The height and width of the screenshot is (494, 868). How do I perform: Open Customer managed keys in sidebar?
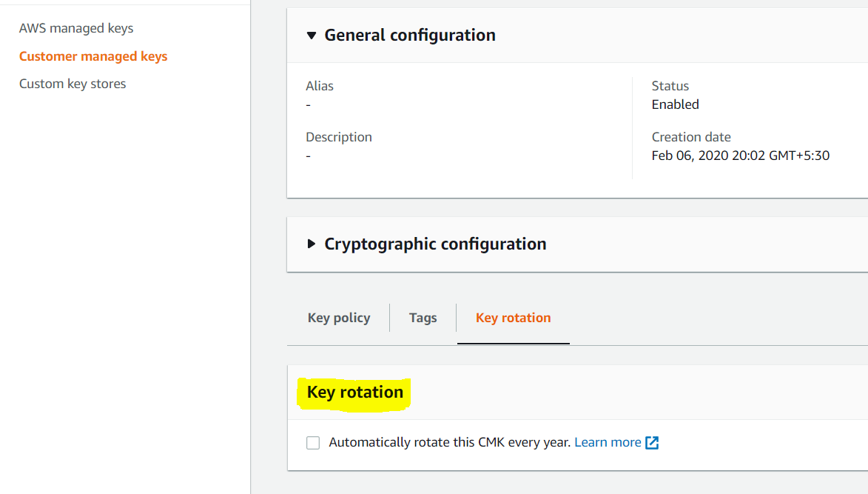[93, 56]
